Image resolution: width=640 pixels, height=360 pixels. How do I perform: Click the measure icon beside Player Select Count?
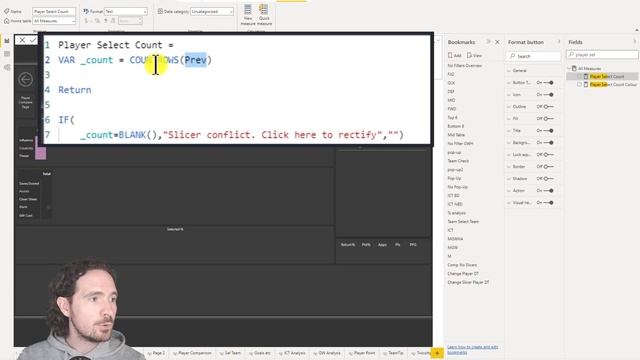coord(586,76)
